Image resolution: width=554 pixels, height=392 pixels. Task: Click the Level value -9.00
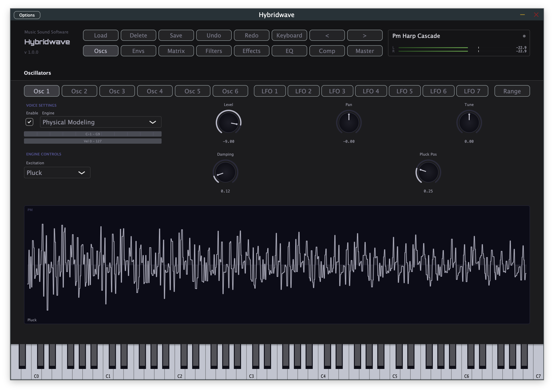pos(228,141)
